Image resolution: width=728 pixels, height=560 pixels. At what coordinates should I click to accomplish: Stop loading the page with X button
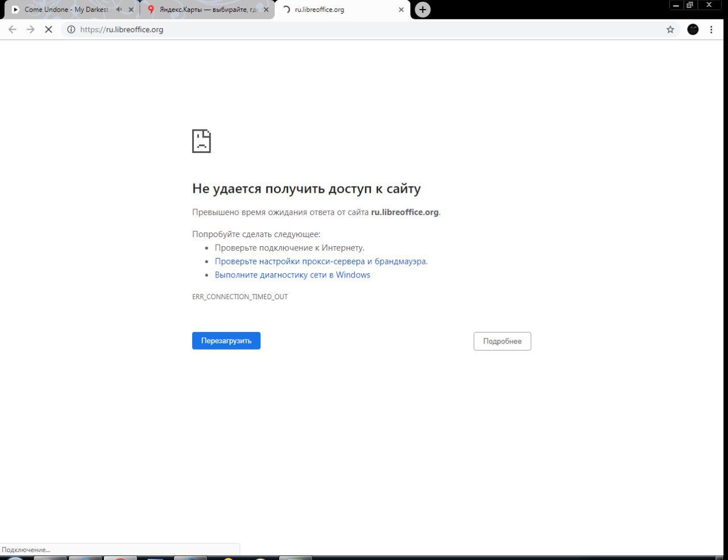click(48, 30)
